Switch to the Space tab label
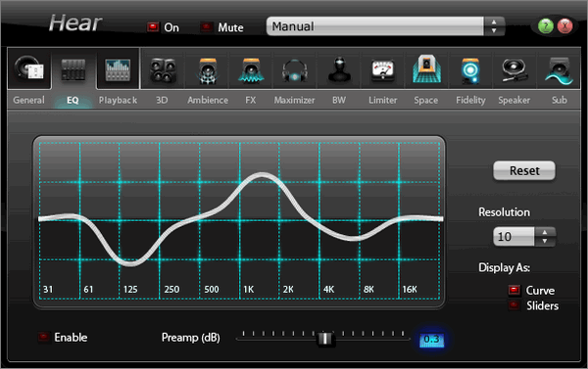Image resolution: width=588 pixels, height=369 pixels. coord(426,100)
